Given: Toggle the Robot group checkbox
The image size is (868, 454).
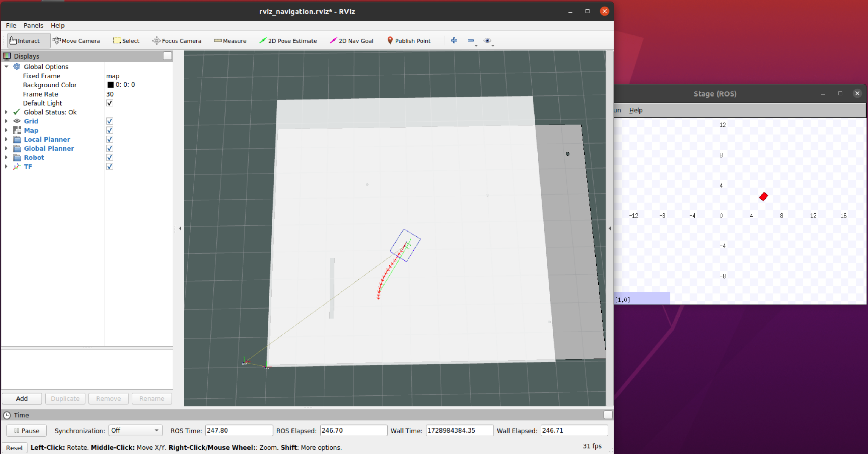Looking at the screenshot, I should [x=110, y=158].
